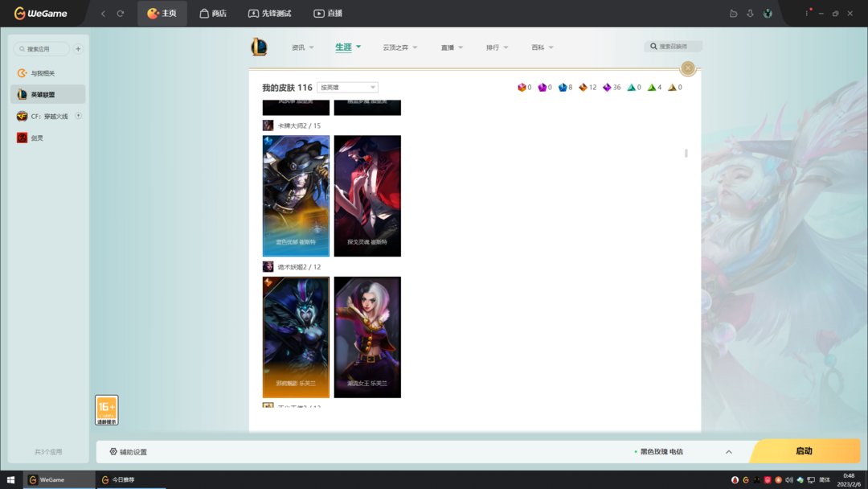Image resolution: width=868 pixels, height=489 pixels.
Task: Go back with the left arrow
Action: [103, 14]
